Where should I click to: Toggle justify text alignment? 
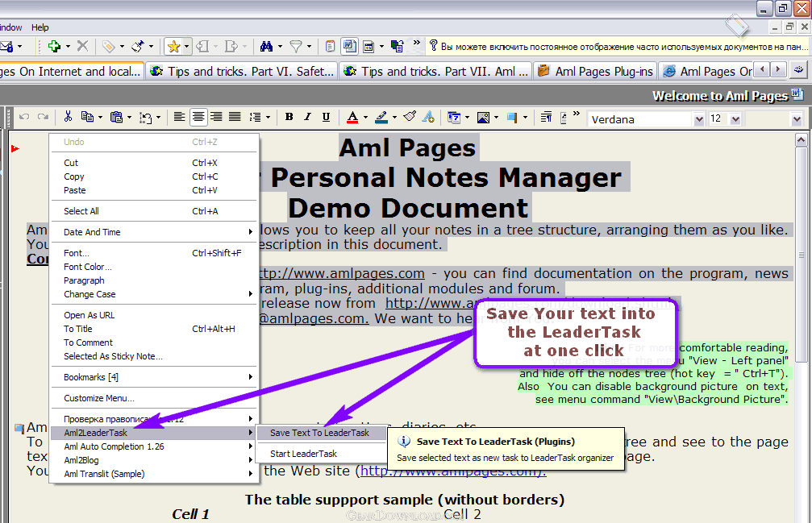click(234, 118)
